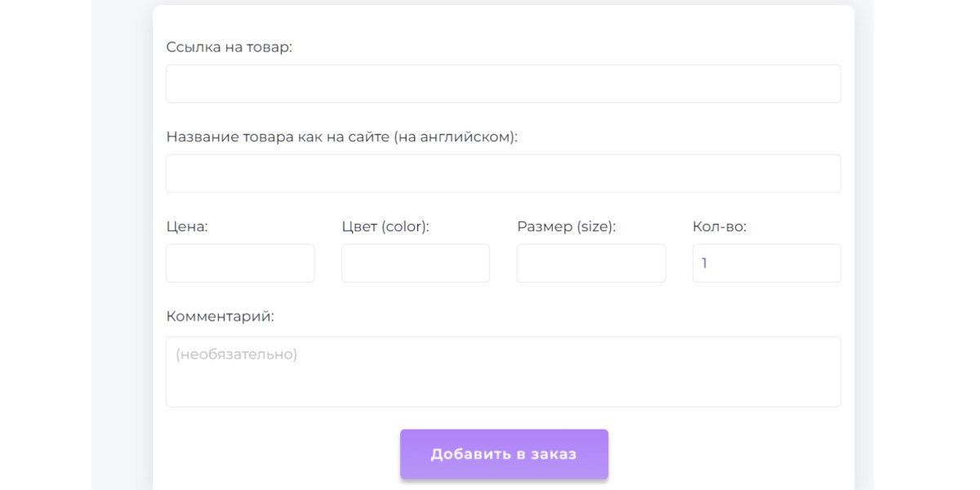The width and height of the screenshot is (980, 490).
Task: Click the 'Цена' price input box
Action: tap(240, 264)
